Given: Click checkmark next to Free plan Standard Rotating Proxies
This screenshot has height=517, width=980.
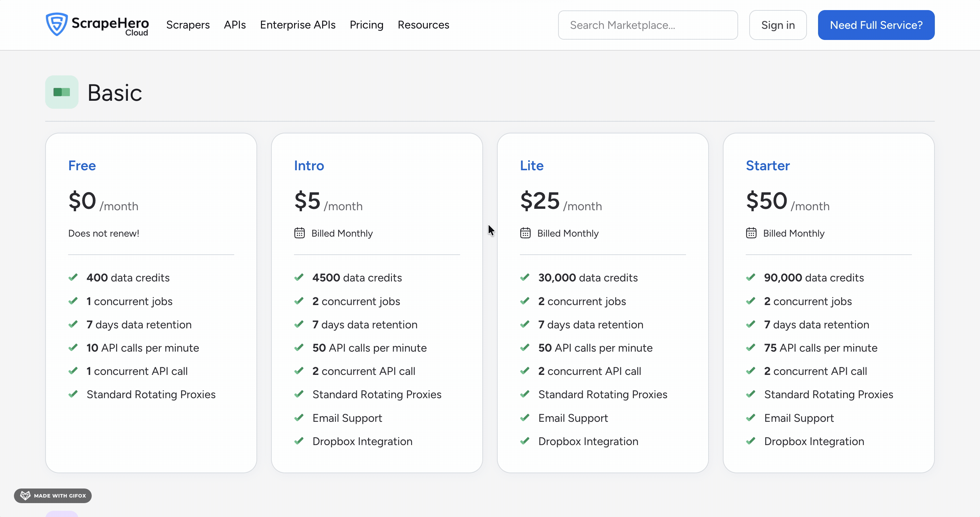Looking at the screenshot, I should pos(73,394).
